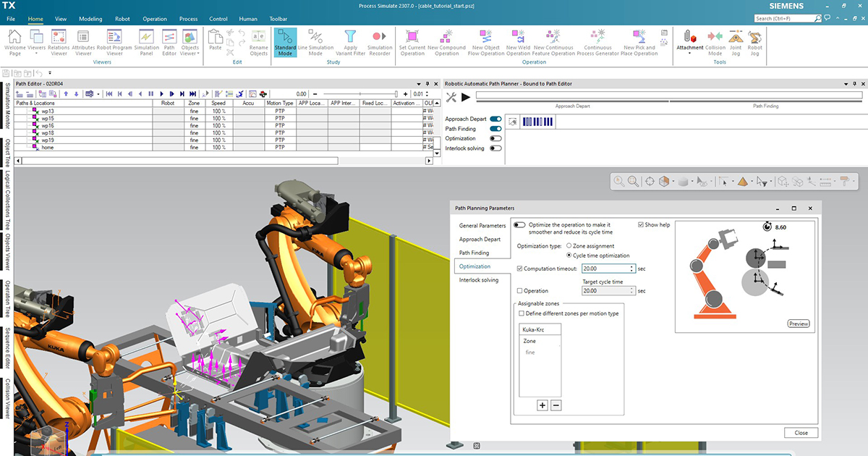Screen dimensions: 868x456
Task: Open the Attachment dropdown arrow
Action: point(689,51)
